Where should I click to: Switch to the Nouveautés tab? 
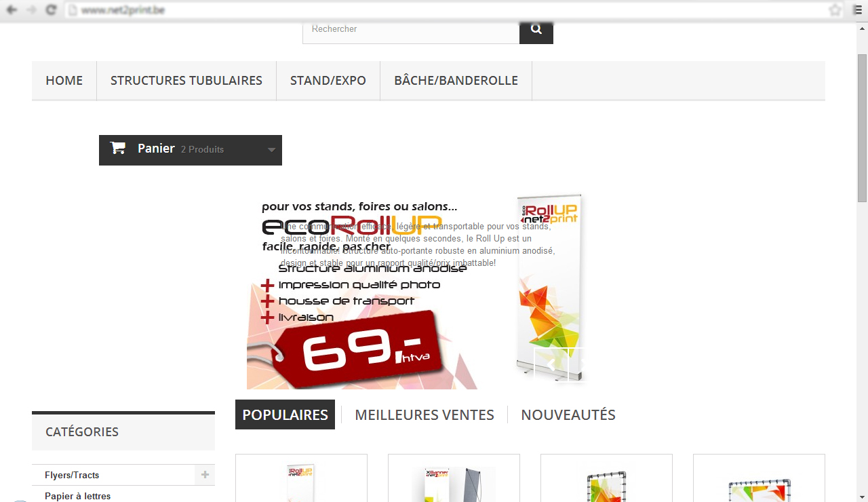click(568, 414)
